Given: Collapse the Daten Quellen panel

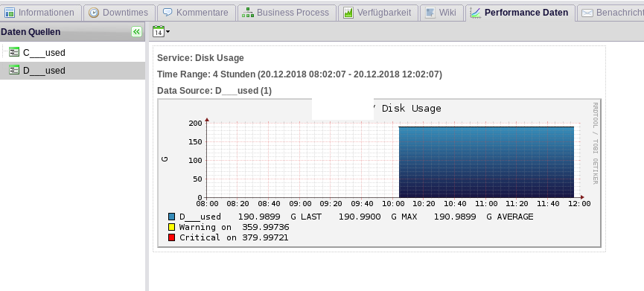Looking at the screenshot, I should 136,31.
